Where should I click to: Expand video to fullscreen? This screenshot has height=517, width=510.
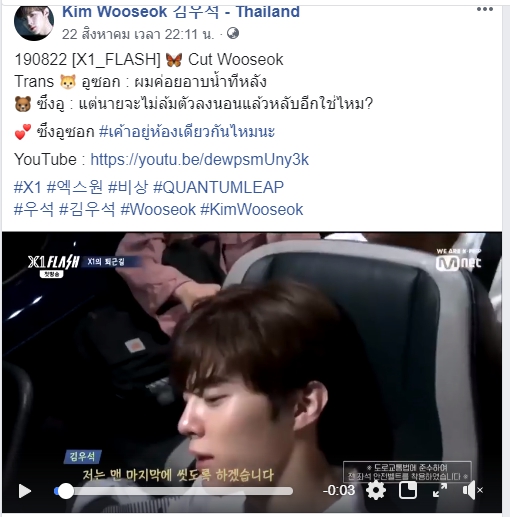tap(440, 490)
